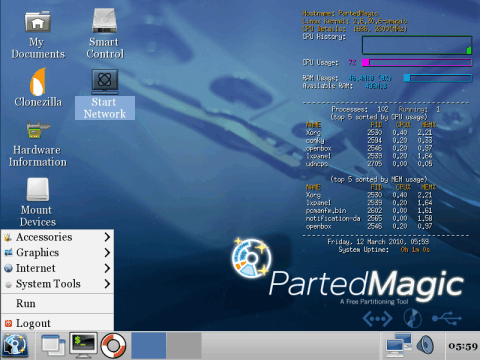Click the red Logout icon in menu
480x360 pixels.
pyautogui.click(x=8, y=323)
